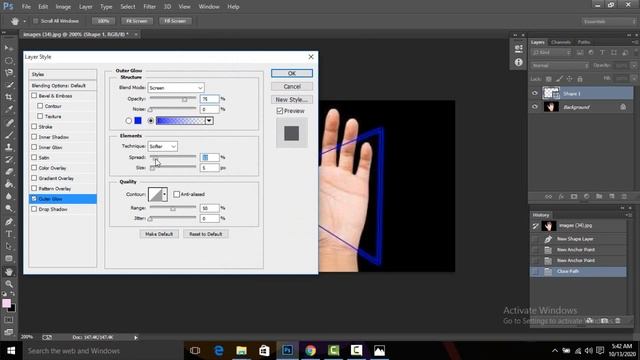Click the blue glow color swatch
640x360 pixels.
[138, 121]
